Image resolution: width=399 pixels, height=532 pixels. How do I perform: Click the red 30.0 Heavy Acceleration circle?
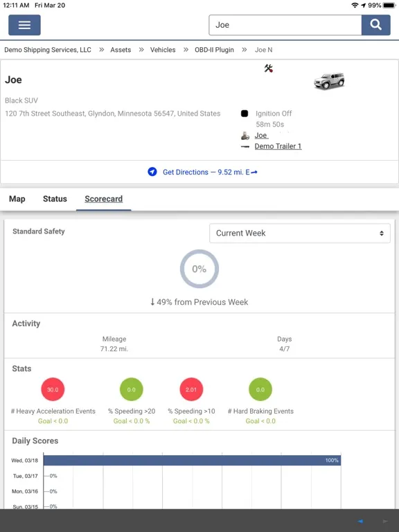[x=53, y=389]
